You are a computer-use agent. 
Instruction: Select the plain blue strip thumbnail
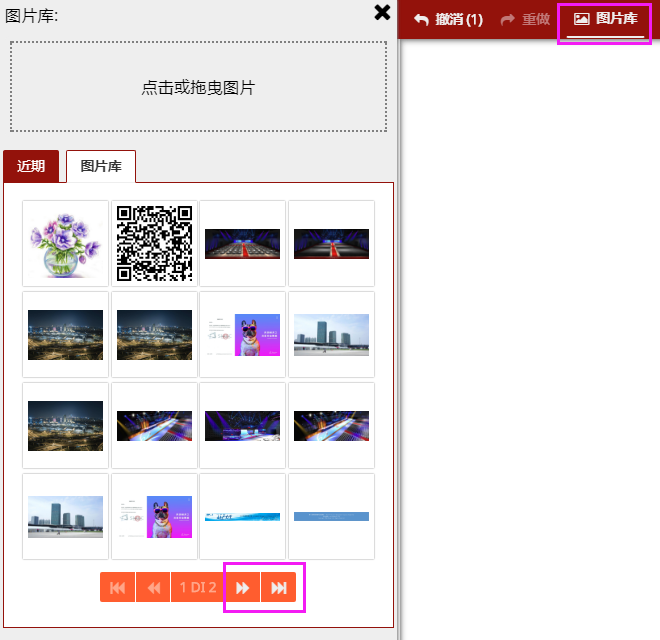[x=331, y=516]
